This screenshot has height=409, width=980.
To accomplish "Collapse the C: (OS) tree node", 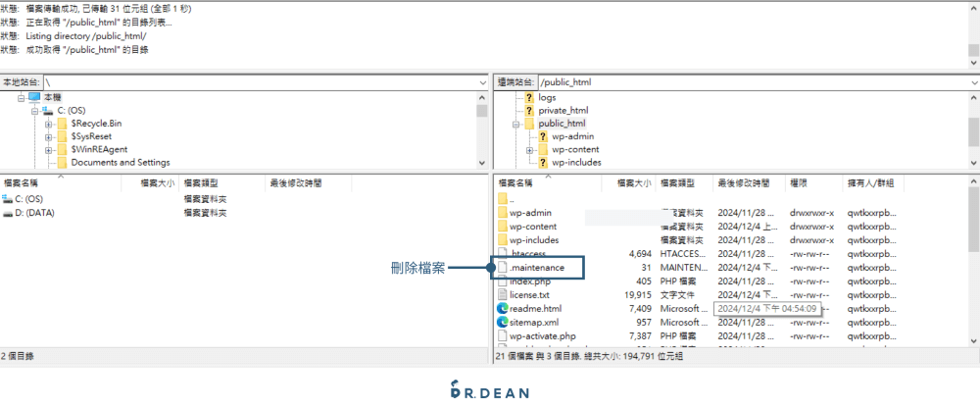I will (x=34, y=111).
